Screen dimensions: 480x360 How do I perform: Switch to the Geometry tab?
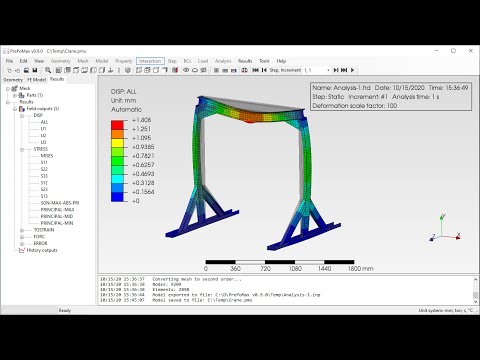[x=13, y=80]
